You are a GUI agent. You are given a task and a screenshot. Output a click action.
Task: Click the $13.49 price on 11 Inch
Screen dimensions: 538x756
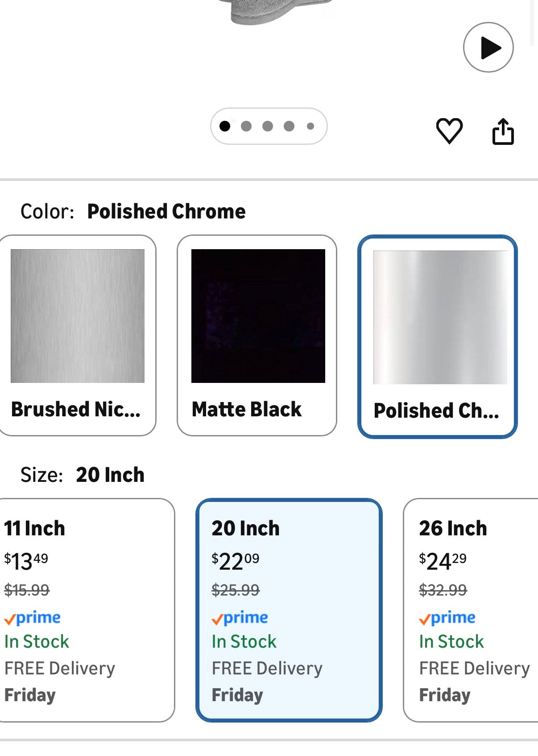tap(26, 561)
